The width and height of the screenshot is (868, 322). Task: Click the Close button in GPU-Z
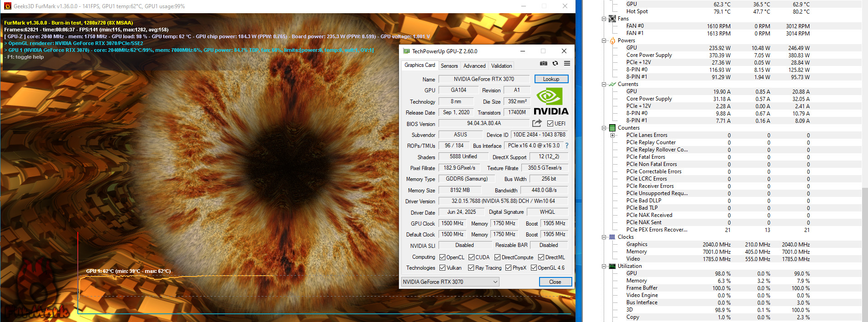[555, 282]
